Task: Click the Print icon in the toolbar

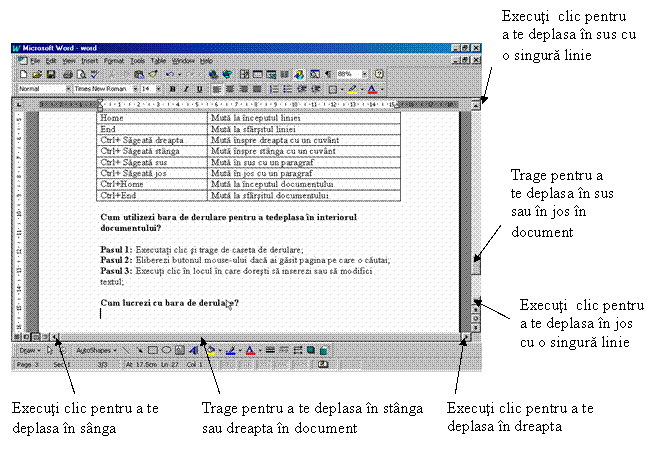Action: 67,74
